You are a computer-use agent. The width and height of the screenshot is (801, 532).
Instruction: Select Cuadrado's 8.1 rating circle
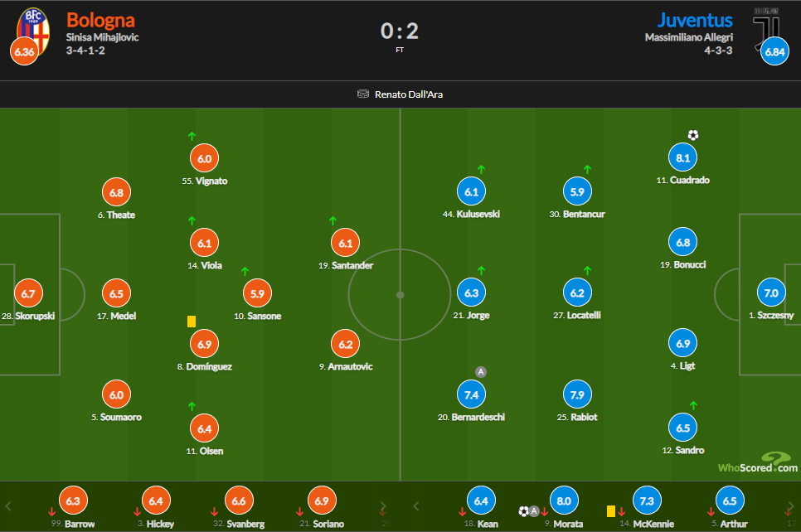[683, 157]
